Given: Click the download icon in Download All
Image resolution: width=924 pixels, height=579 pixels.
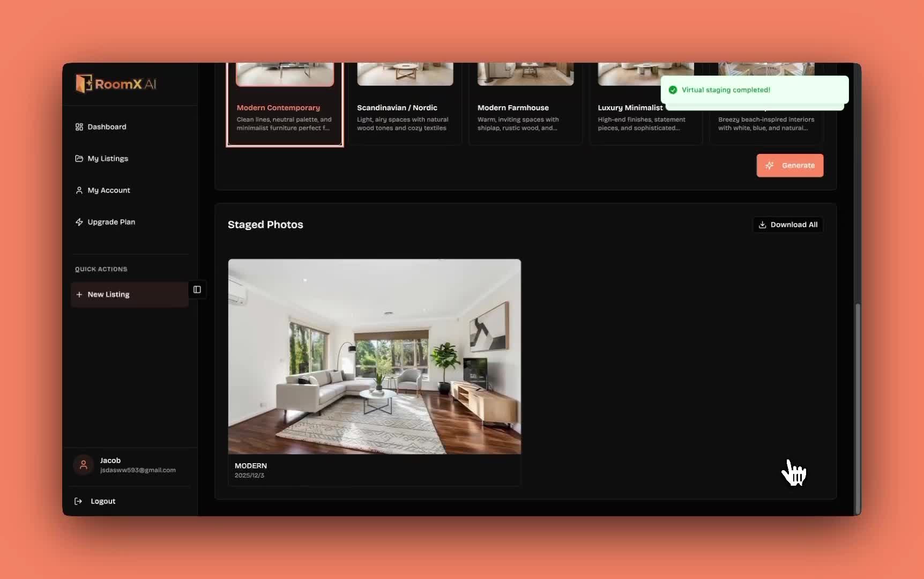Looking at the screenshot, I should (763, 225).
